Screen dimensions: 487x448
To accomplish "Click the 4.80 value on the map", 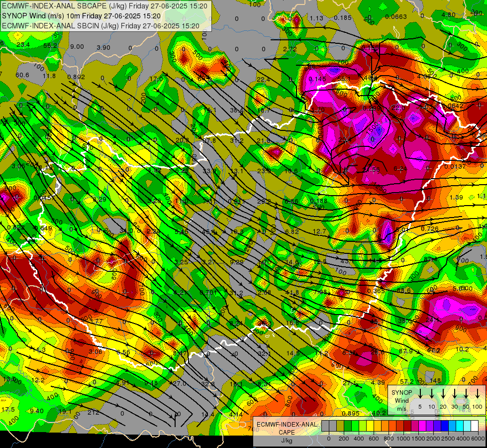I will tap(449, 14).
